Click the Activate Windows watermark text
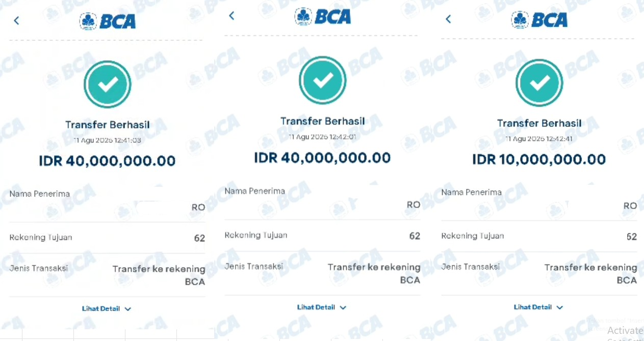The width and height of the screenshot is (644, 341). coord(625,330)
